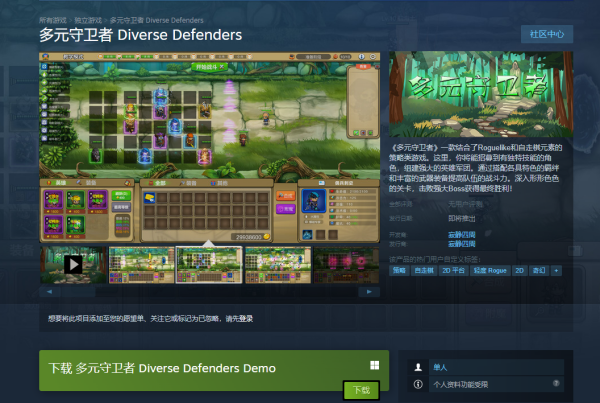
Task: Click the question mark help icon
Action: pyautogui.click(x=556, y=383)
